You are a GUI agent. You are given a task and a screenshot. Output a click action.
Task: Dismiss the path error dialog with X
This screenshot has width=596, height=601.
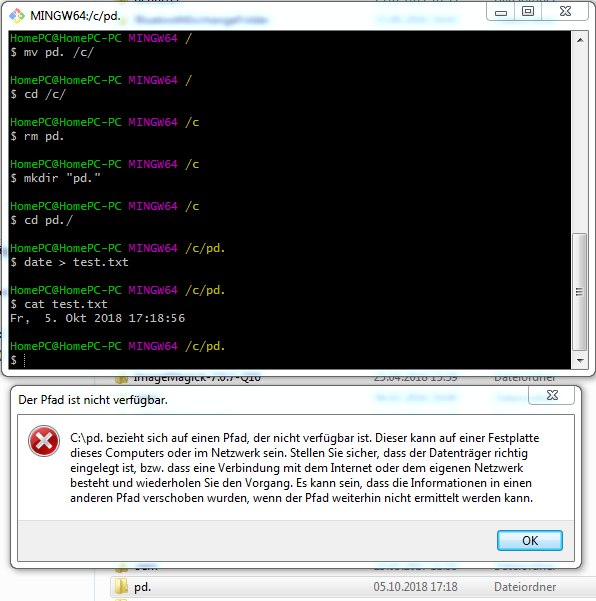552,395
